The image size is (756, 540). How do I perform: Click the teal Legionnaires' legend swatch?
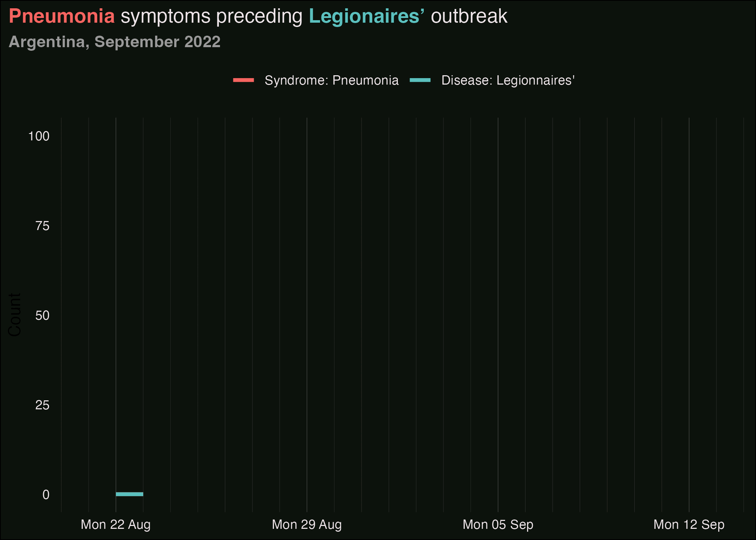click(x=420, y=80)
